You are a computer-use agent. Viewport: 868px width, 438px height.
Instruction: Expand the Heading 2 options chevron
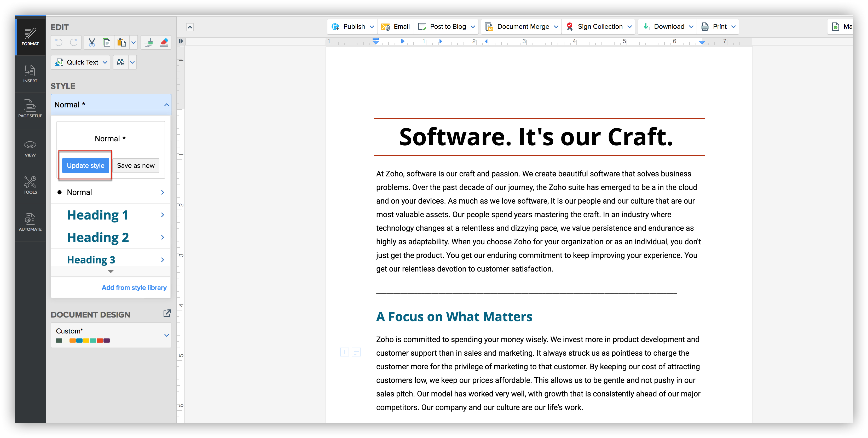tap(163, 238)
